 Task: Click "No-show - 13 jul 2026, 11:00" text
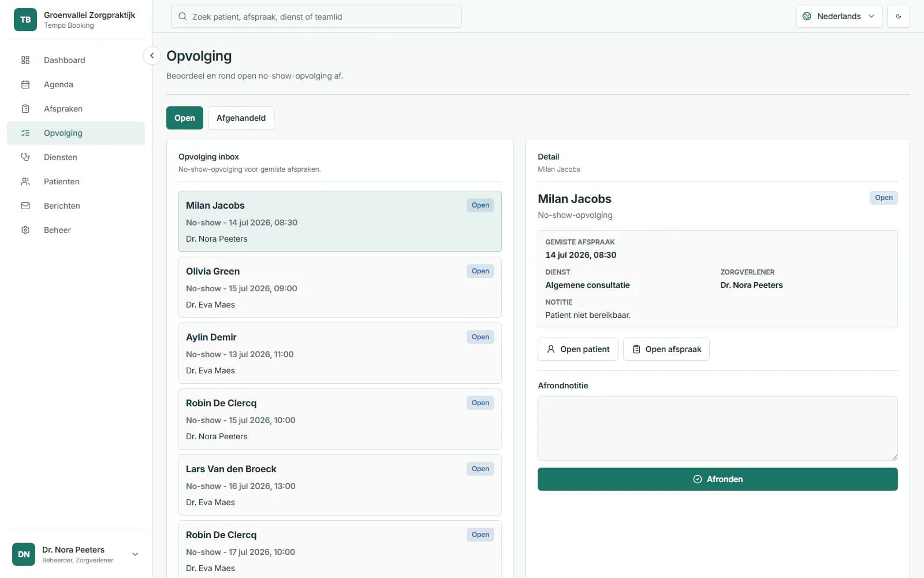(x=240, y=354)
